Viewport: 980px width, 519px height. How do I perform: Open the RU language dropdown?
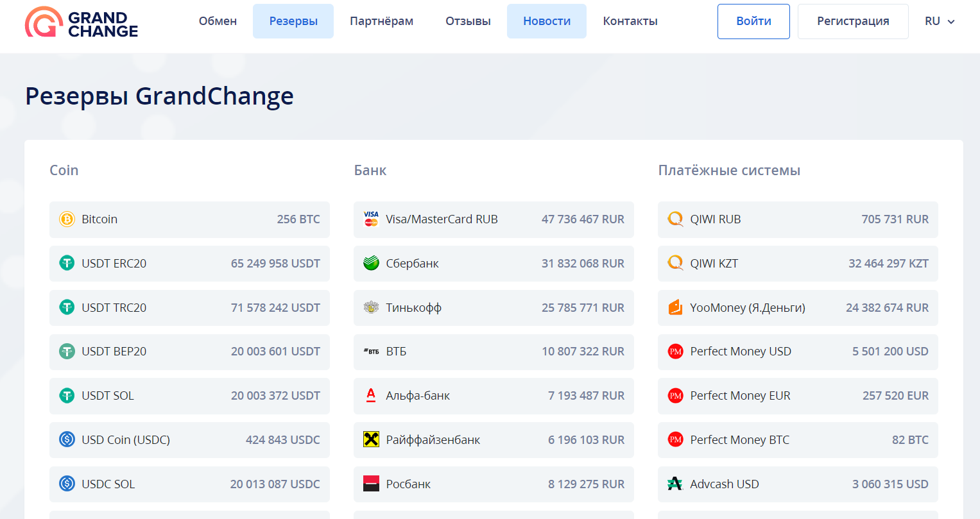[940, 21]
